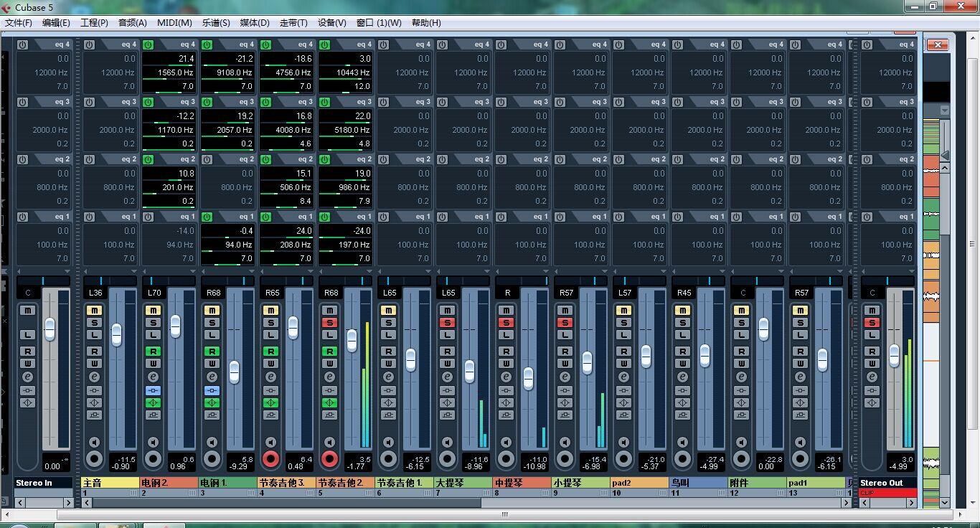
Task: Click green EQ bypass on 节奏吉他 2.
Action: pos(329,402)
